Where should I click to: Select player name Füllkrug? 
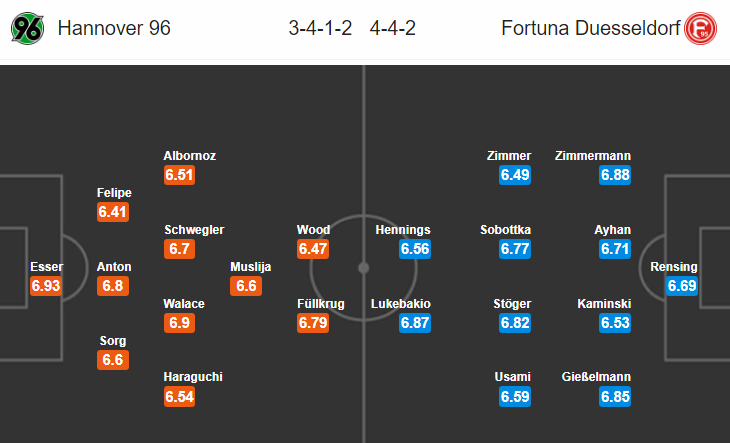coord(320,304)
